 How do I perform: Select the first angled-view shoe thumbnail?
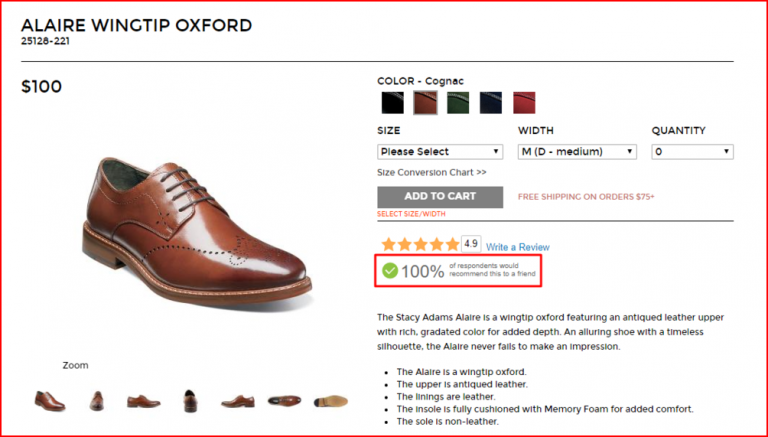point(49,401)
